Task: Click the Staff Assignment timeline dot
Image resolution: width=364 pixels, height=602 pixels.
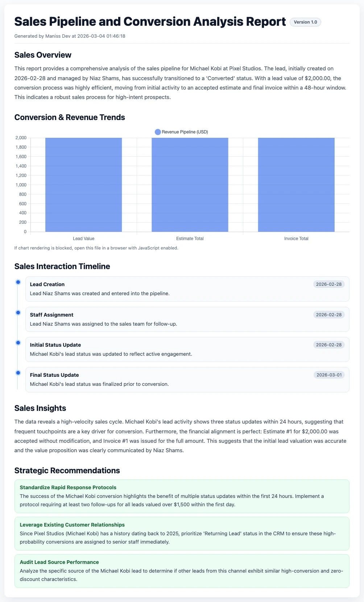Action: pos(18,313)
